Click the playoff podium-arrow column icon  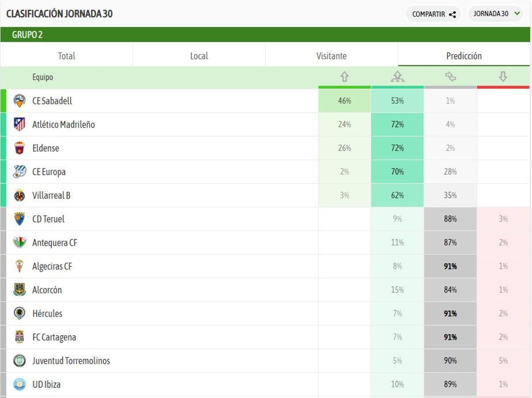pos(397,76)
